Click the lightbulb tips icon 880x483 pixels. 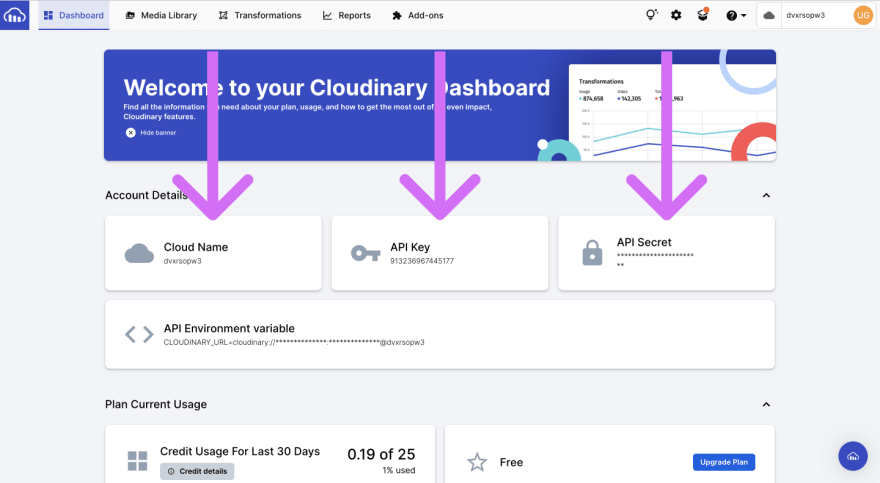coord(651,15)
